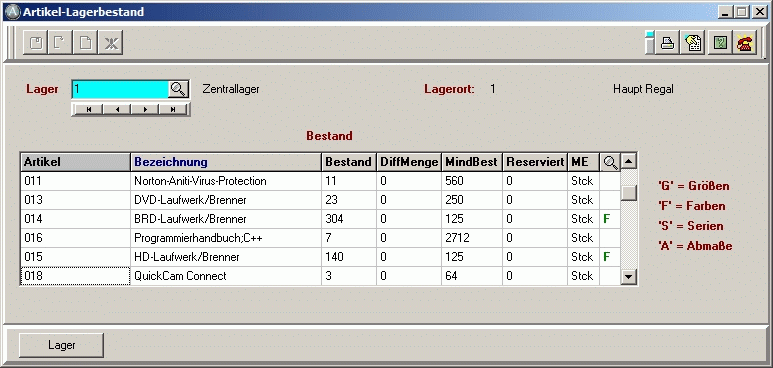
Task: Click the table scrollbar up arrow
Action: [628, 161]
